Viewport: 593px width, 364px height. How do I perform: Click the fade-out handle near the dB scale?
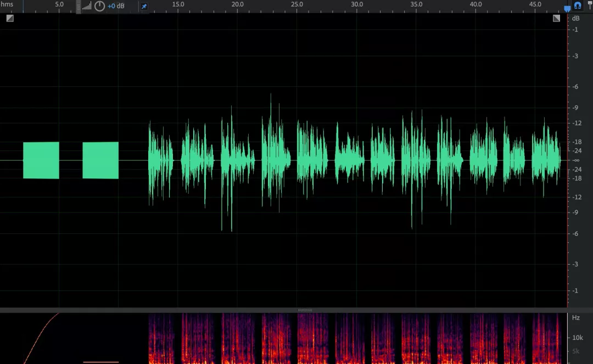(556, 18)
